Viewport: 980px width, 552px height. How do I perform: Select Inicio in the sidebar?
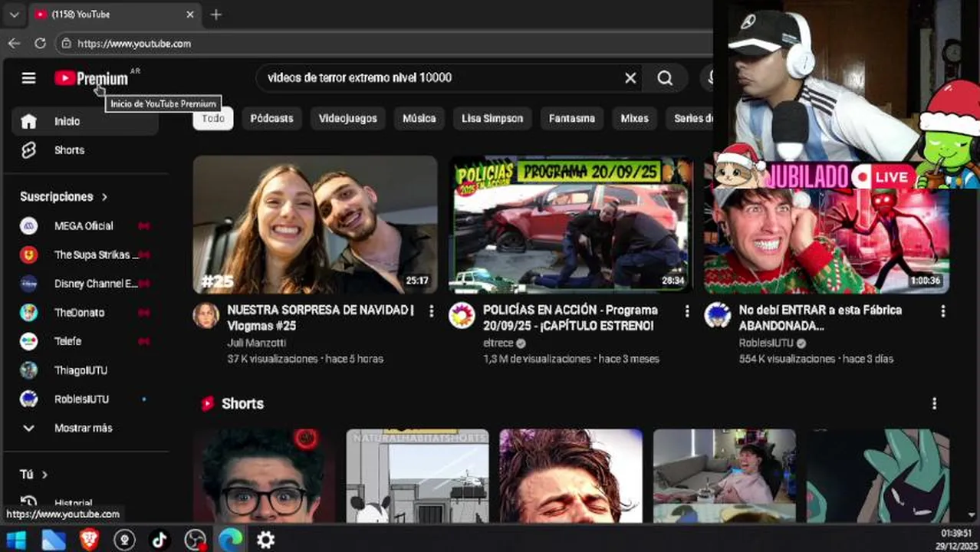click(x=84, y=121)
